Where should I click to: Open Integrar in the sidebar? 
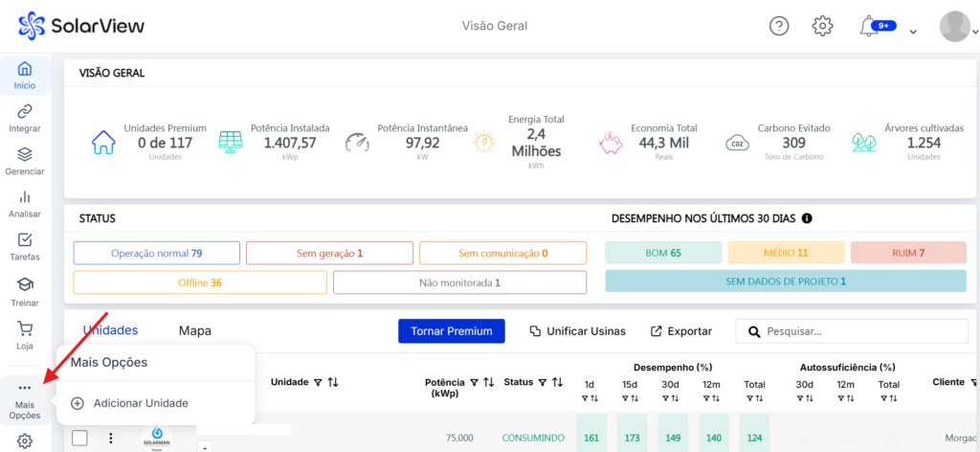tap(25, 119)
